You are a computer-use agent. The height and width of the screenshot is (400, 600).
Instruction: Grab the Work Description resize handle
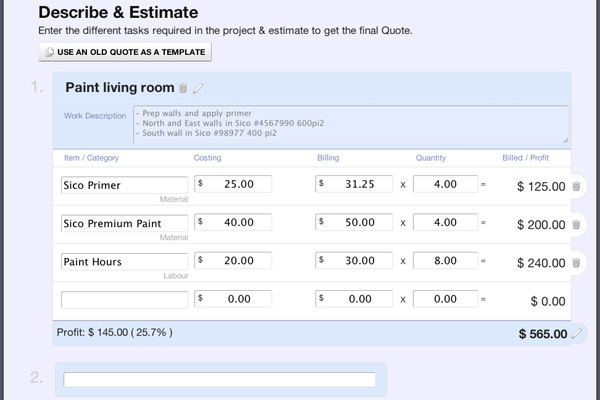click(x=564, y=141)
